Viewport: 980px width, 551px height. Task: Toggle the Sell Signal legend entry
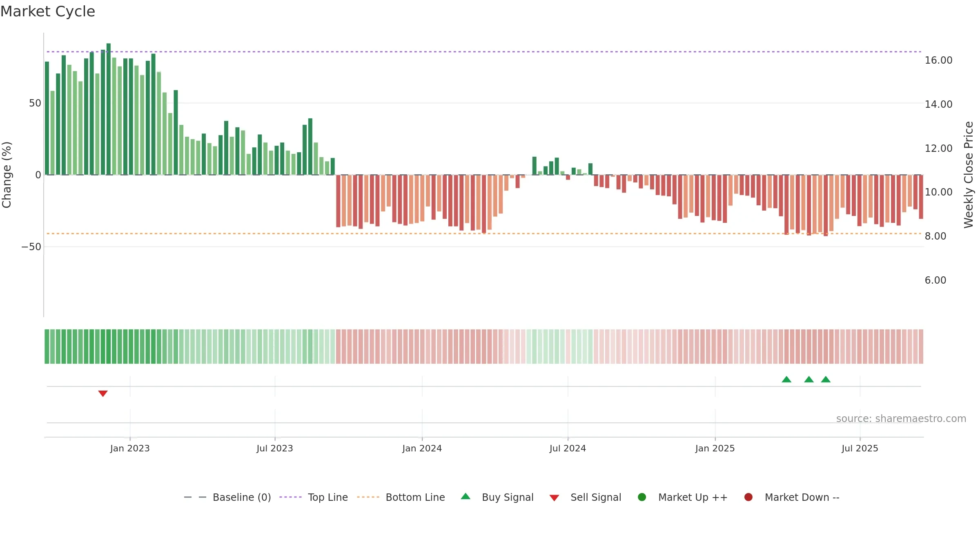click(585, 497)
